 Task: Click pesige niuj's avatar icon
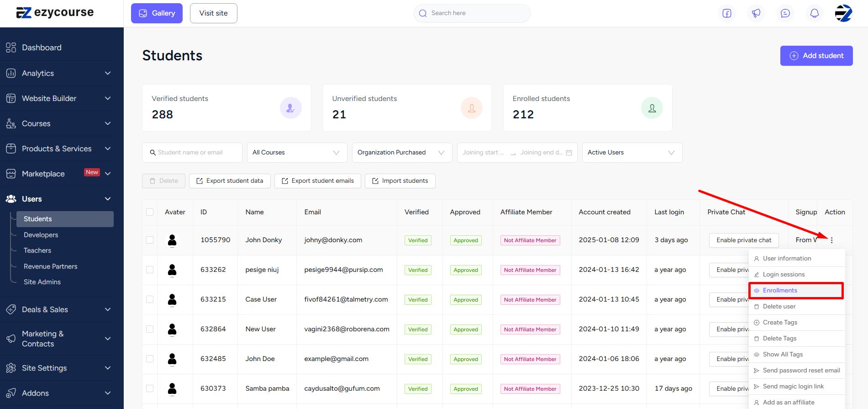(172, 270)
